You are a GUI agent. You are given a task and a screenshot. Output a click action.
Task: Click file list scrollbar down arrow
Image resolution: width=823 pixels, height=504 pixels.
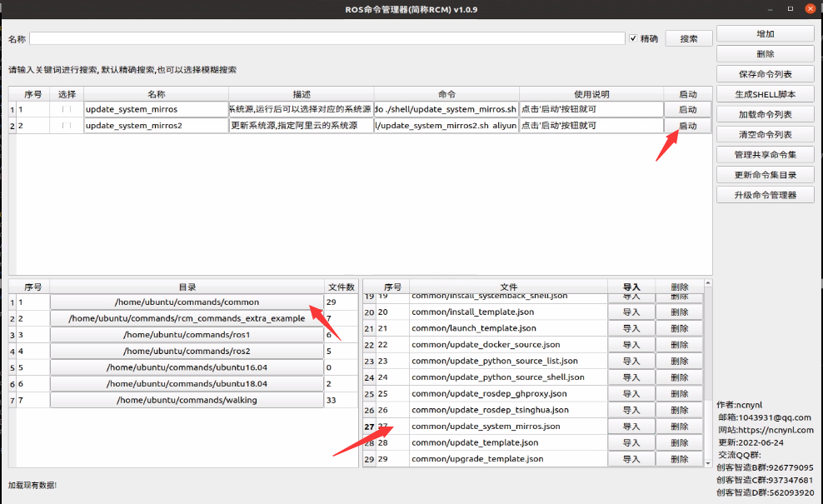click(x=708, y=463)
